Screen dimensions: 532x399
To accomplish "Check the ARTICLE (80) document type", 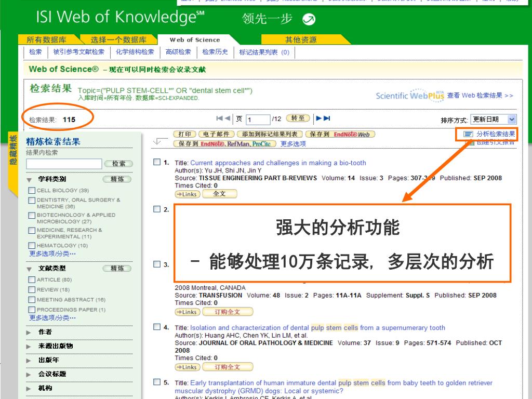I will [32, 280].
